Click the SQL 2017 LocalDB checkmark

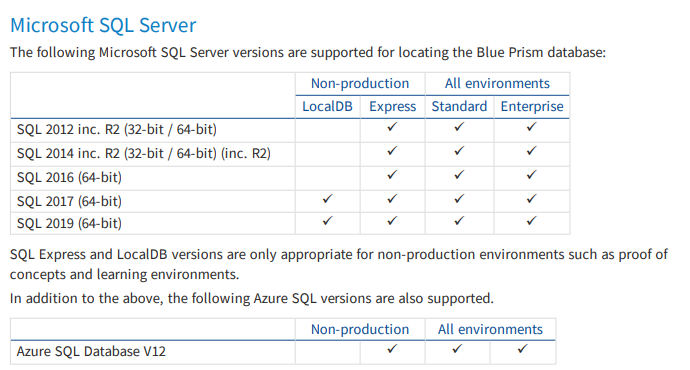click(327, 199)
